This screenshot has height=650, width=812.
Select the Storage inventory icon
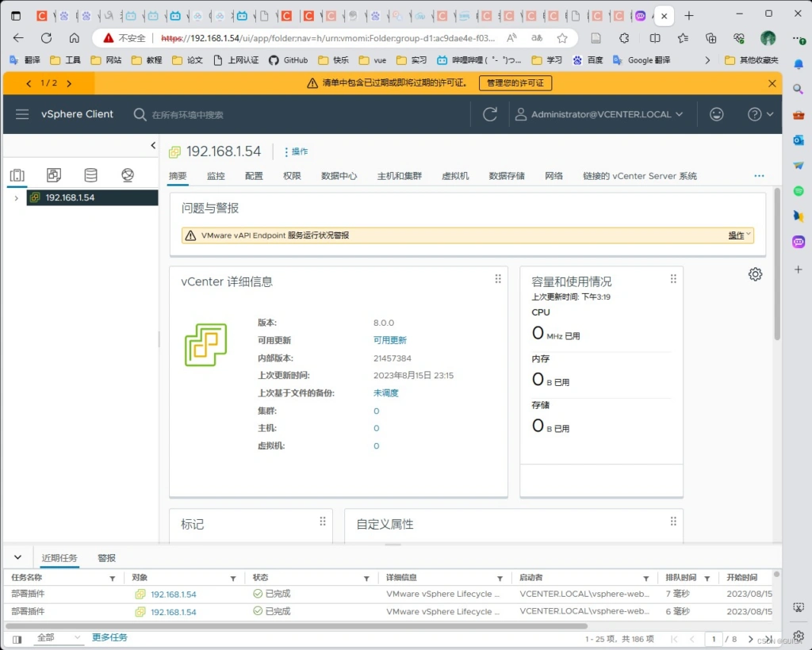pyautogui.click(x=90, y=175)
